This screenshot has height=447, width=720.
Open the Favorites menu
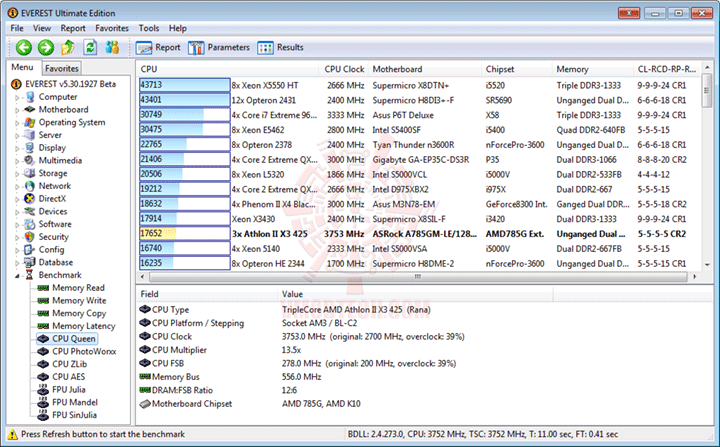pyautogui.click(x=112, y=28)
